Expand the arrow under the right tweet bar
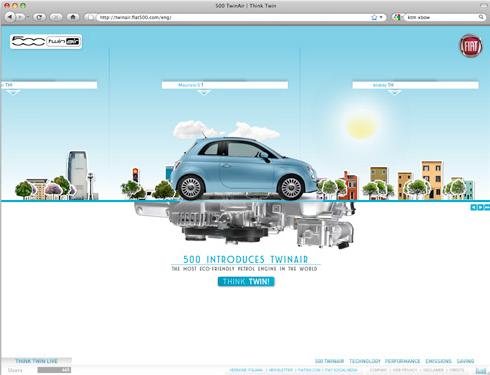This screenshot has width=490, height=375. click(395, 92)
